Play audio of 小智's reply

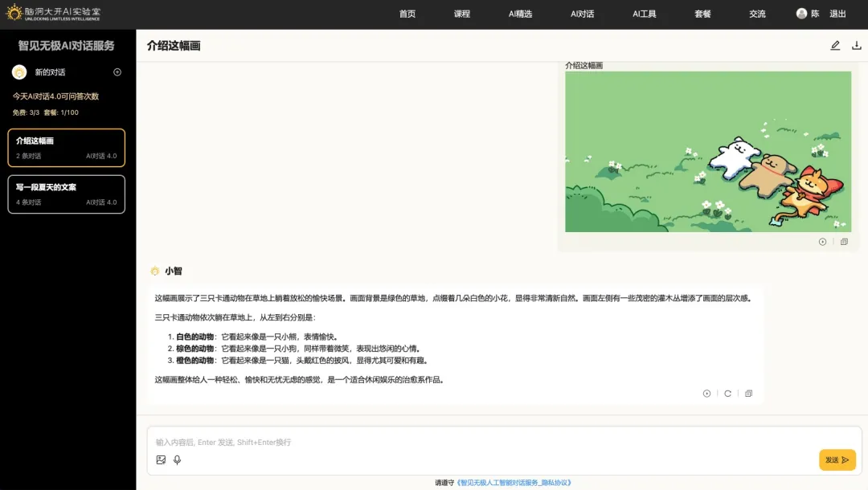[706, 394]
